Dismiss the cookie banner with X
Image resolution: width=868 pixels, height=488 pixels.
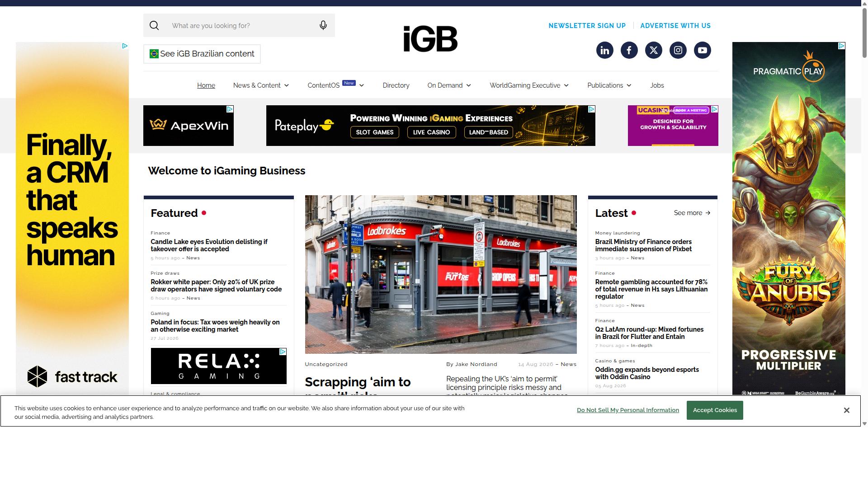[847, 410]
